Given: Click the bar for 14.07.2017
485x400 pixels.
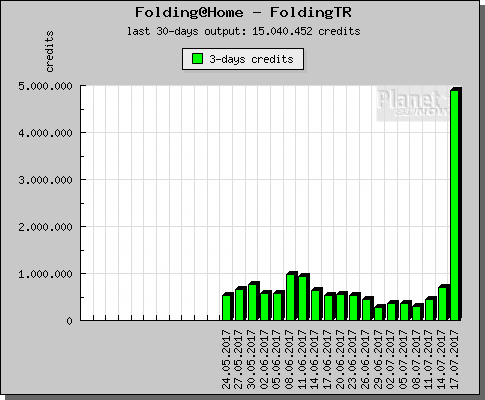Looking at the screenshot, I should click(443, 303).
